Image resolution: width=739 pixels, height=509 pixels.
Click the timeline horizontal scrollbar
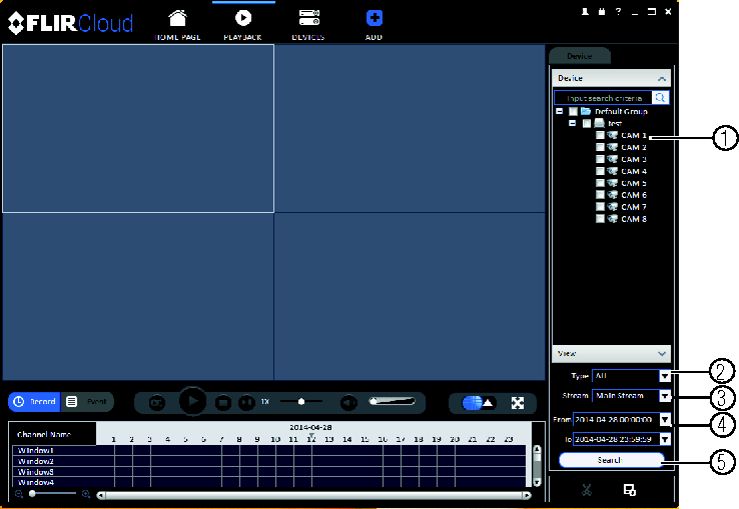(x=314, y=495)
